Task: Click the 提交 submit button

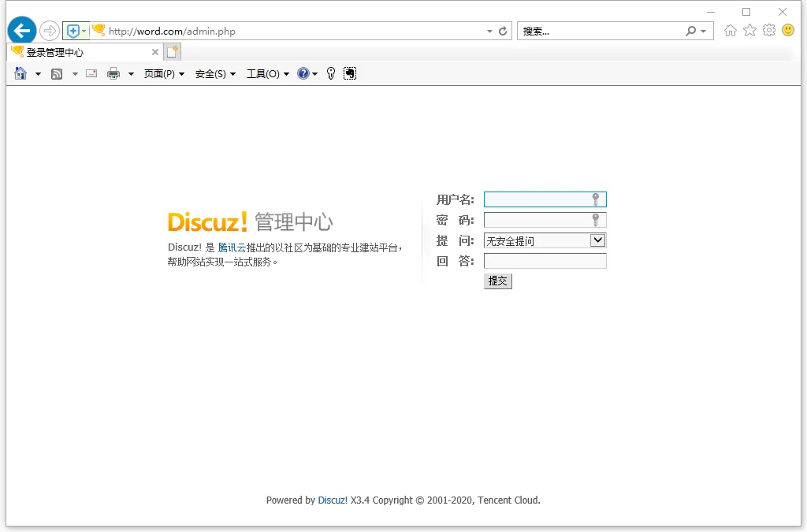Action: click(497, 281)
